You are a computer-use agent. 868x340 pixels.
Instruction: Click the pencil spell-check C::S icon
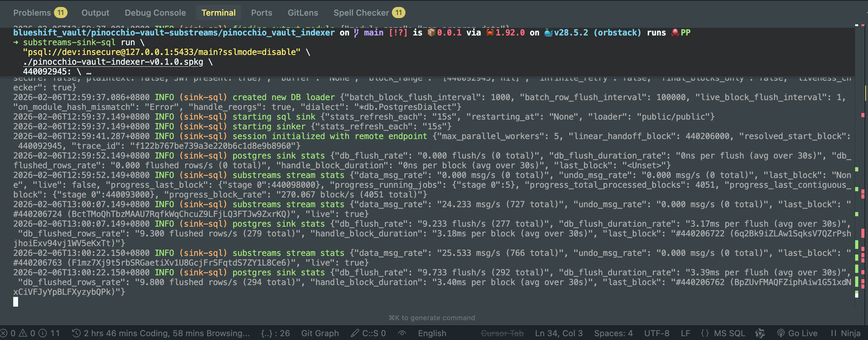click(355, 333)
